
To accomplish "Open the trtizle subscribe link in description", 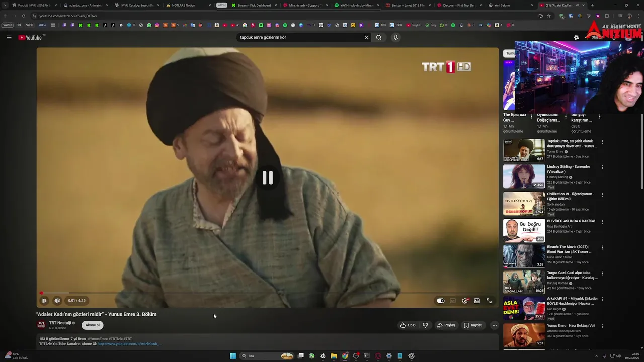I will coord(129,344).
